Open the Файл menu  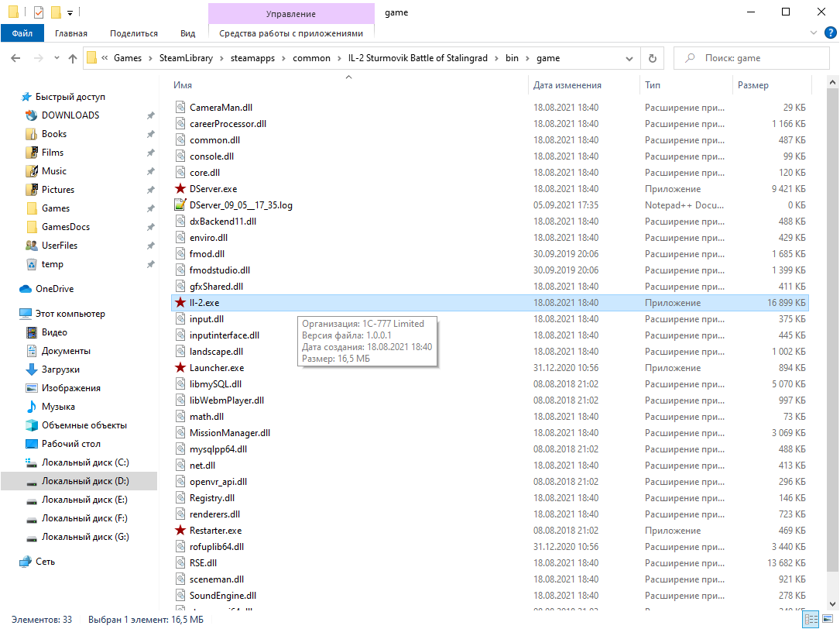(x=22, y=33)
